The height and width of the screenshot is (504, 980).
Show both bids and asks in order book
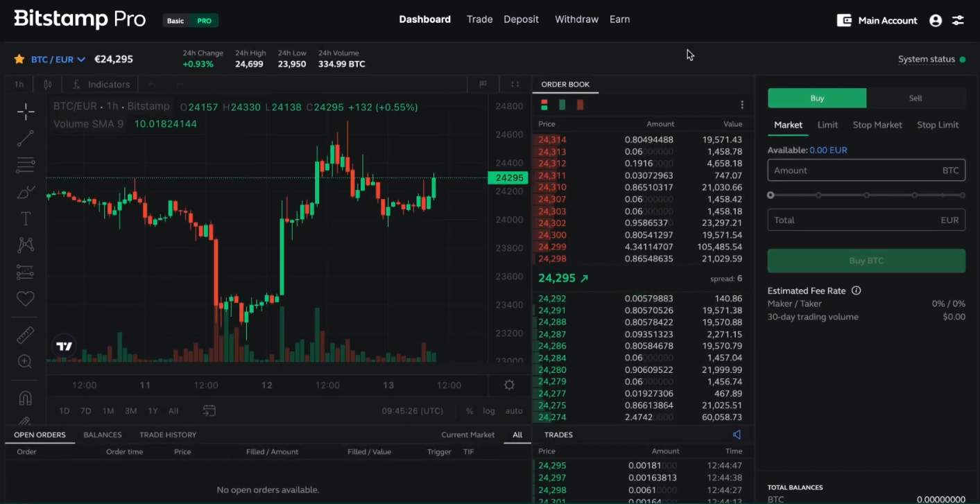pyautogui.click(x=544, y=105)
